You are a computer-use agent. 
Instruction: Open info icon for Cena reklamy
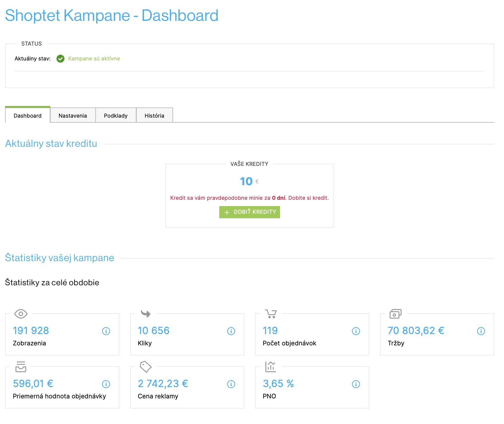(x=231, y=384)
